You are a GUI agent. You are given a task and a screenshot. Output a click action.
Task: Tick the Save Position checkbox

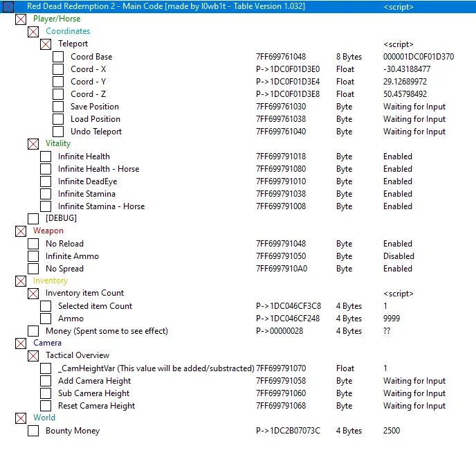(x=58, y=107)
